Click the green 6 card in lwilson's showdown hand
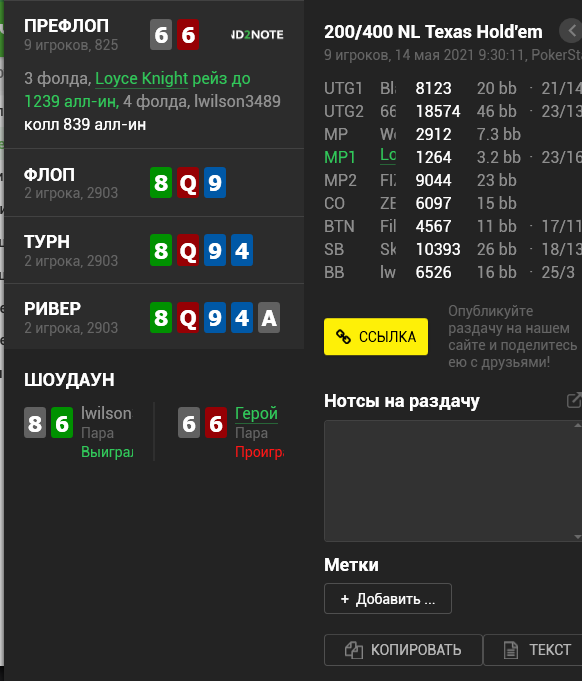 62,423
